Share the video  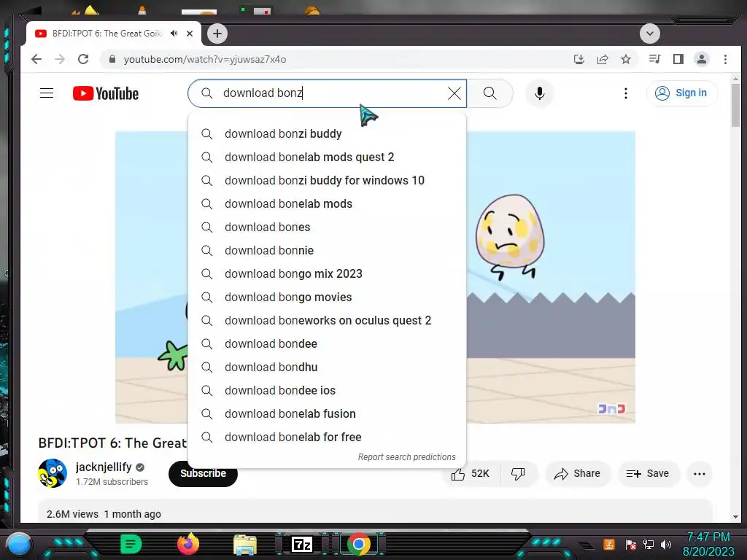(x=578, y=474)
